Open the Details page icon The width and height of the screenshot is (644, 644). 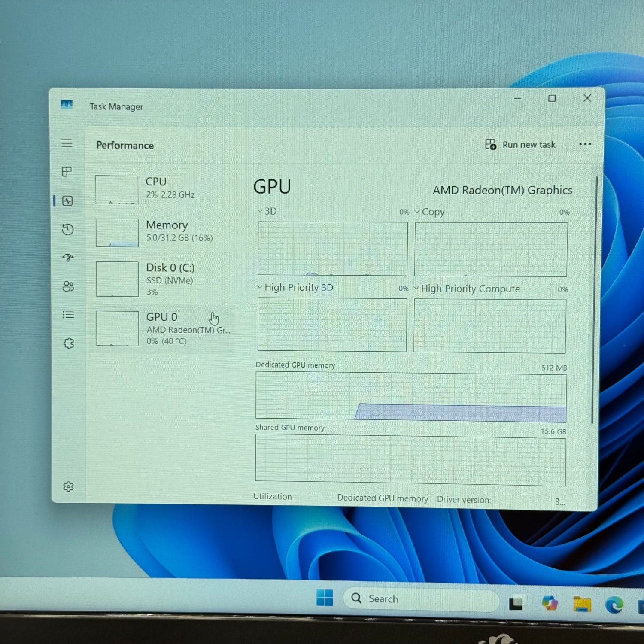click(x=68, y=315)
